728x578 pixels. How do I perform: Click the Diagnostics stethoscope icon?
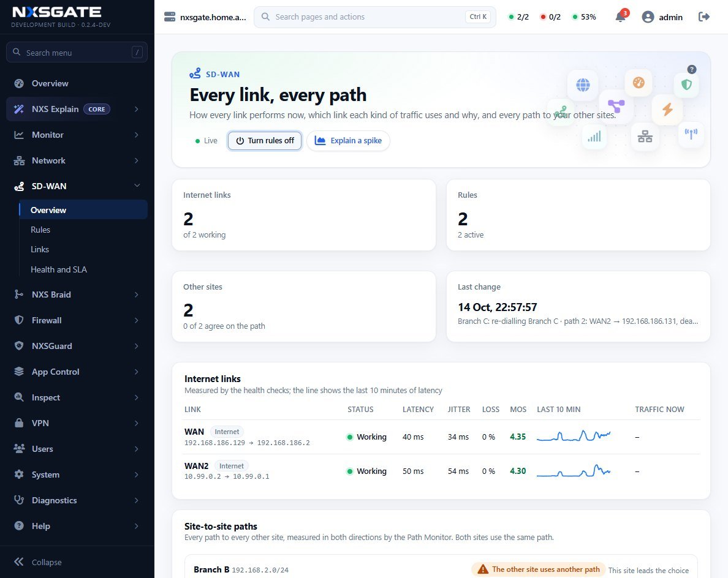(19, 500)
